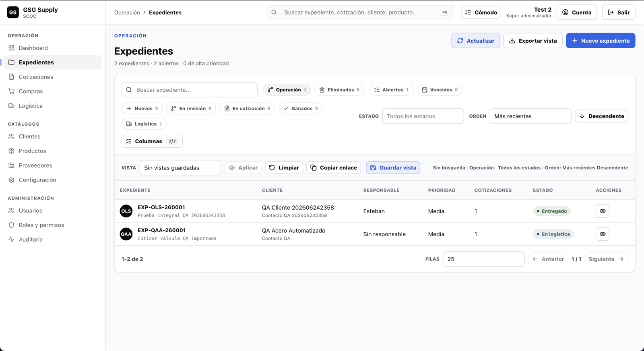The image size is (644, 351).
Task: Open the Auditoría page
Action: 53,240
